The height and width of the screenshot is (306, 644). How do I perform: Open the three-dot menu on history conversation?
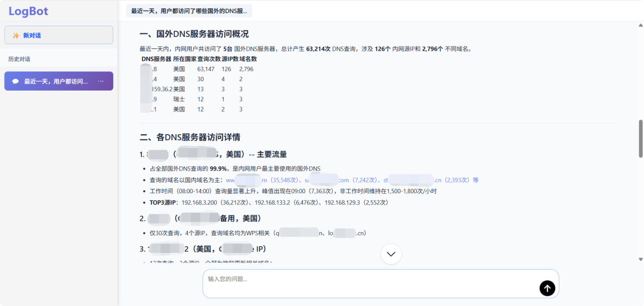tap(101, 81)
